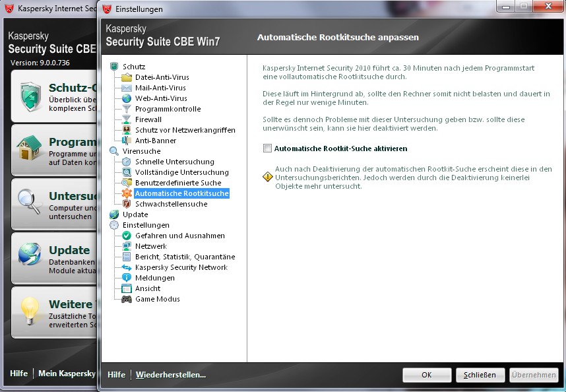Open Kaspersky Security Network entry
Image resolution: width=566 pixels, height=392 pixels.
click(181, 267)
